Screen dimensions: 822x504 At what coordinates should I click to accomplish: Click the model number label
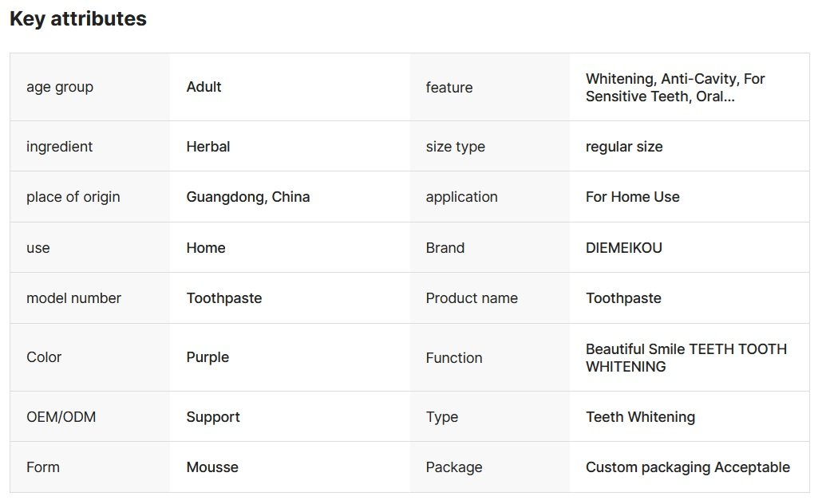pyautogui.click(x=74, y=298)
